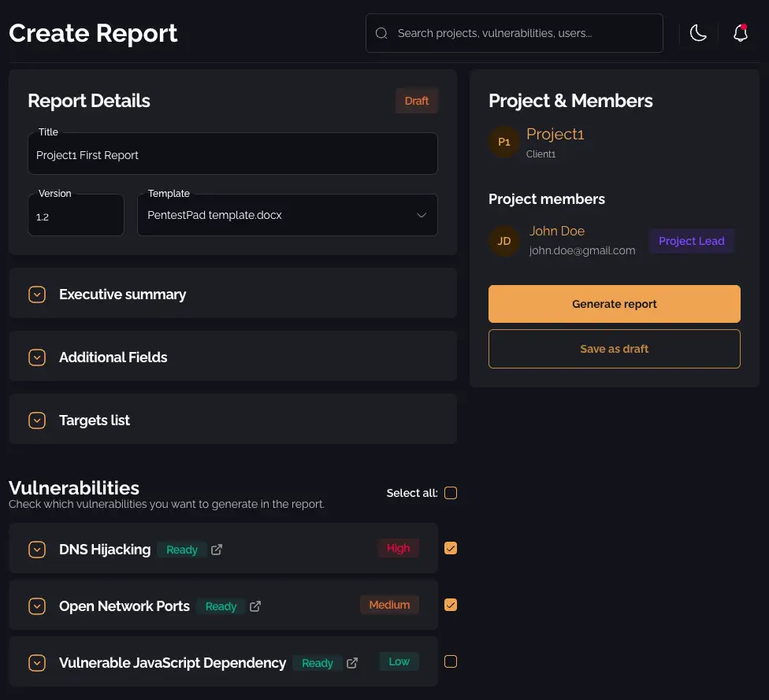The height and width of the screenshot is (700, 769).
Task: Click the search magnifier icon
Action: pos(381,33)
